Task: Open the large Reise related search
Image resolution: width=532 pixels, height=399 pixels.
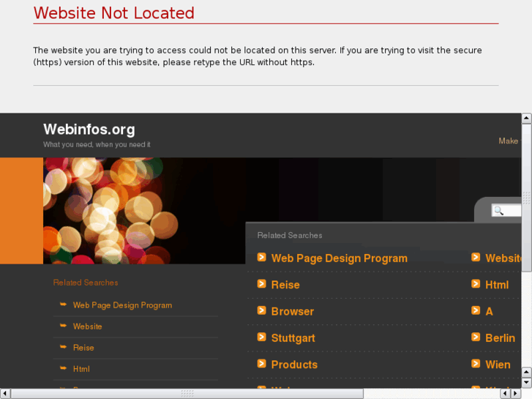Action: point(285,285)
